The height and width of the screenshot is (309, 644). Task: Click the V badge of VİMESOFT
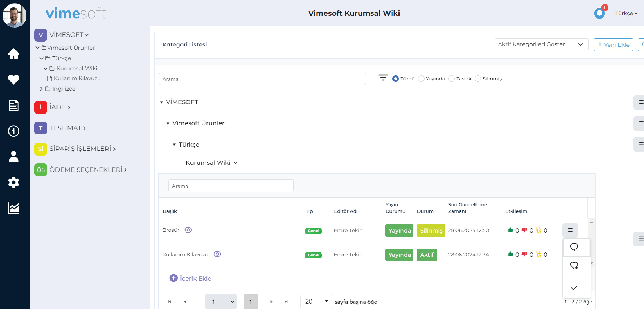coord(40,35)
